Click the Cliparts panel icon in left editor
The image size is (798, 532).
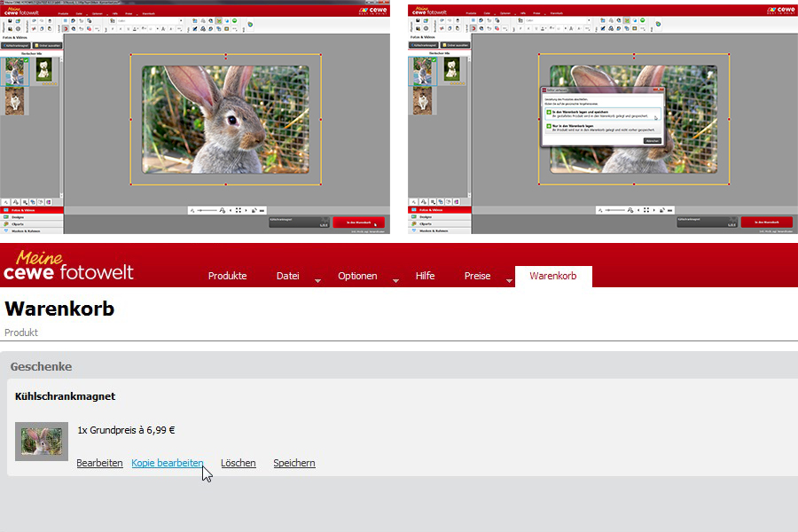tap(6, 224)
